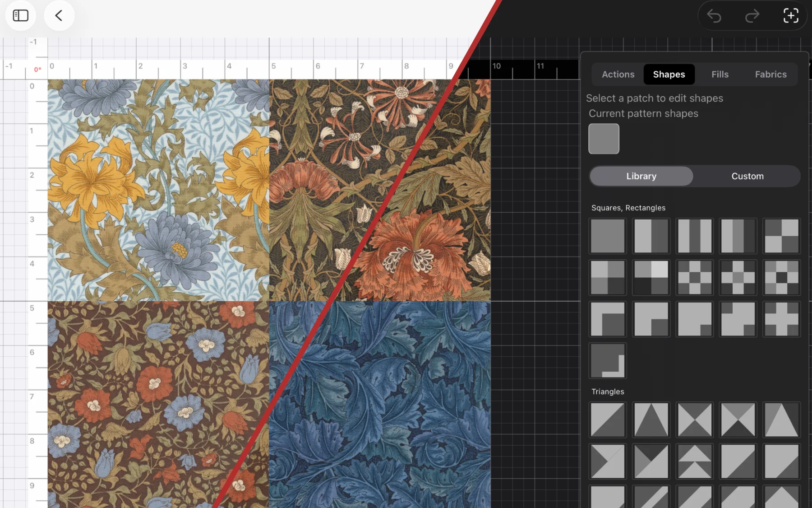The image size is (812, 508).
Task: Select shape with dark left-pointing side triangle
Action: (x=608, y=461)
